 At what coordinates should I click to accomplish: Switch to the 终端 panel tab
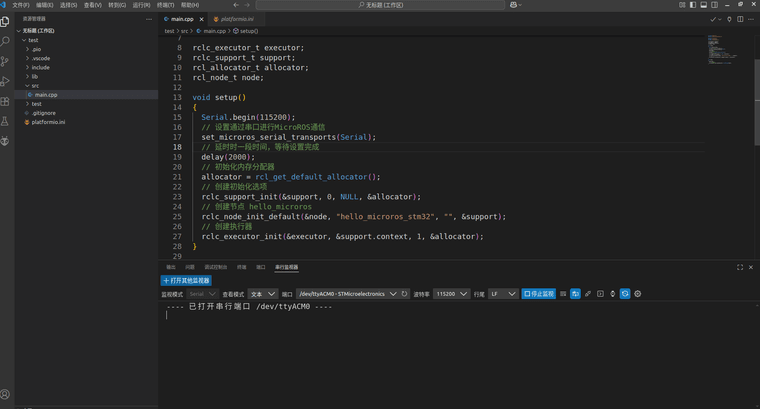(x=241, y=267)
